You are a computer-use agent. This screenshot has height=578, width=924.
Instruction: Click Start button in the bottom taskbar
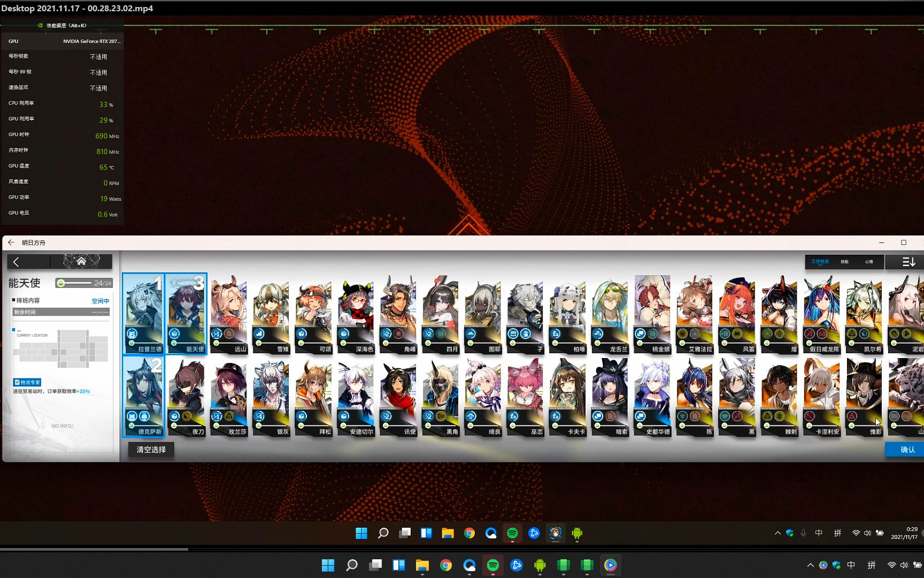(x=328, y=565)
